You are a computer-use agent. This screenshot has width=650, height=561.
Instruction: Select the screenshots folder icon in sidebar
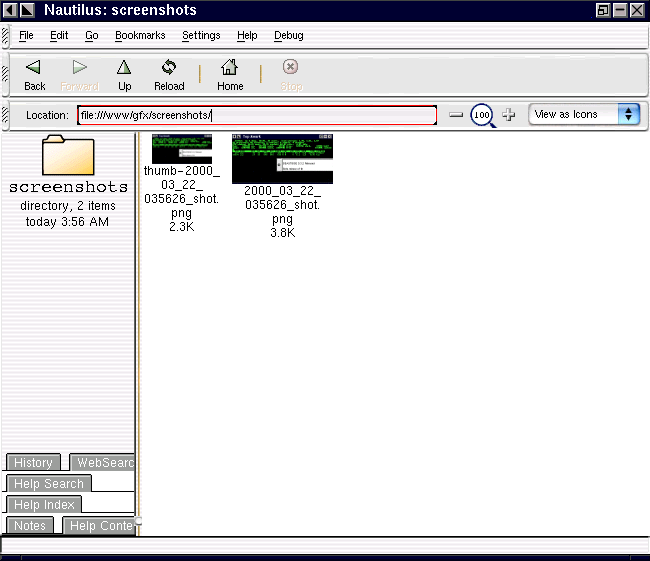pyautogui.click(x=68, y=155)
